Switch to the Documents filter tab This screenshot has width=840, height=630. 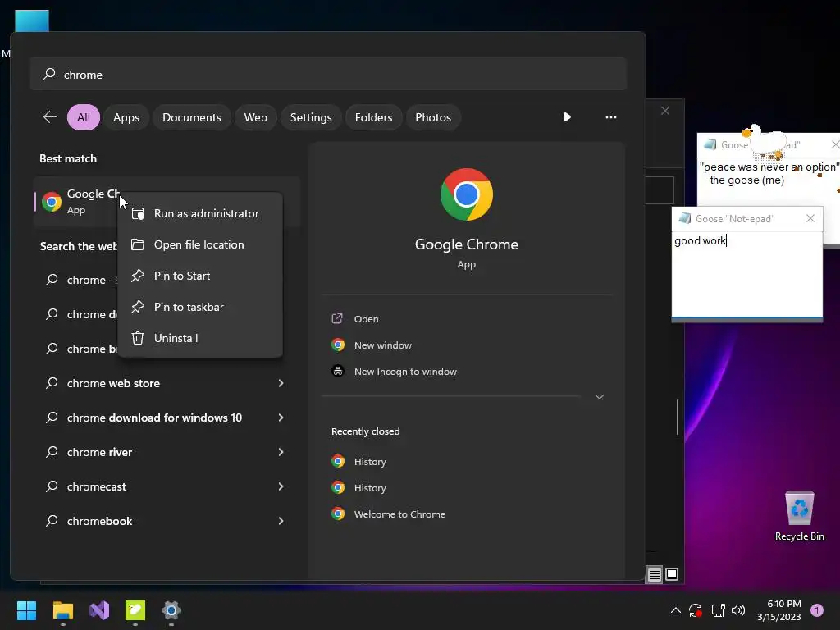point(192,117)
